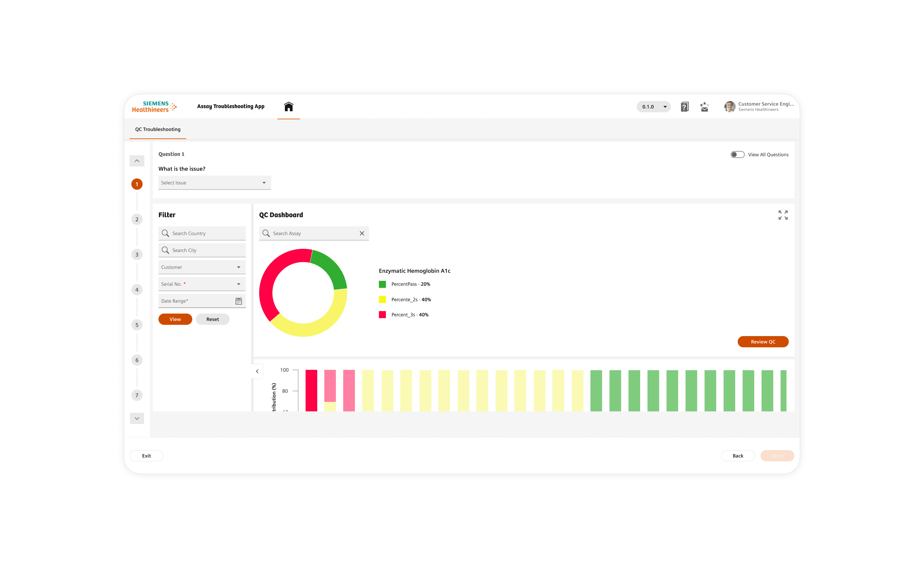The image size is (924, 568).
Task: Open the Serial No. dropdown
Action: (x=202, y=284)
